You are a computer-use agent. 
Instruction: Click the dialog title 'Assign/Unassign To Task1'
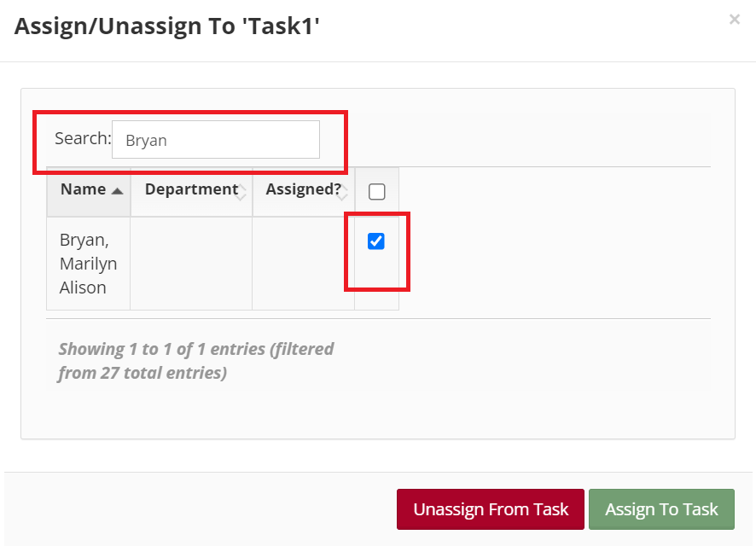(x=167, y=26)
